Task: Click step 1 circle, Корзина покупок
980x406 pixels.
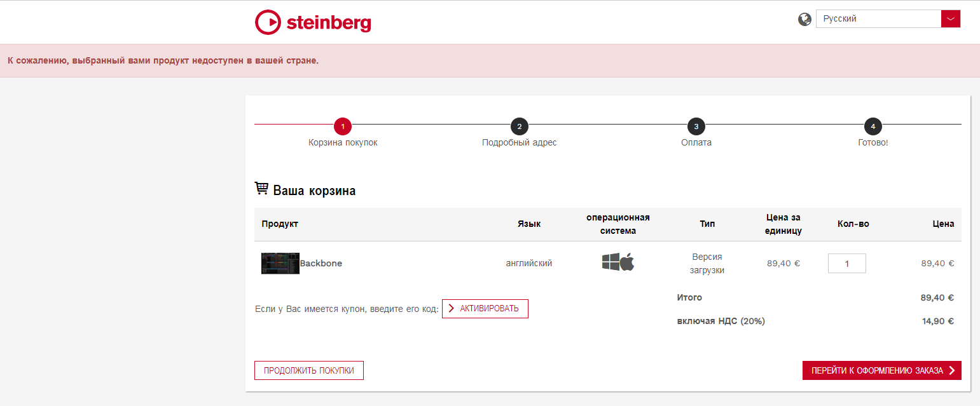Action: 342,126
